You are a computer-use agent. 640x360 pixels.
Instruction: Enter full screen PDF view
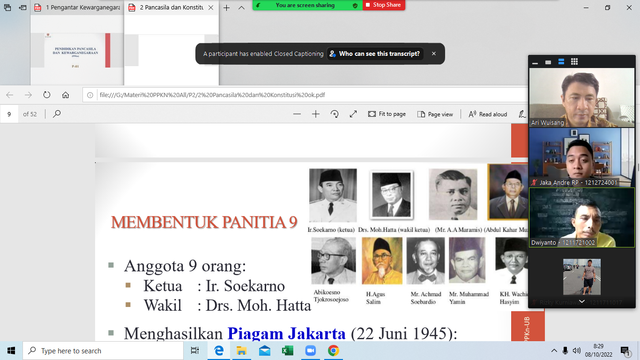pos(353,114)
